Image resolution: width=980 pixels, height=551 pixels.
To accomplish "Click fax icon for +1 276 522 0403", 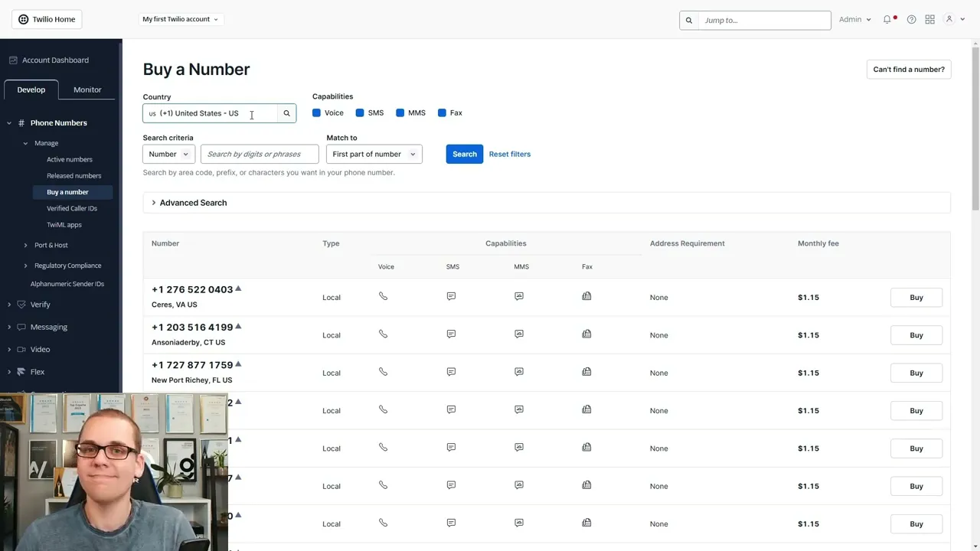I will (x=586, y=296).
